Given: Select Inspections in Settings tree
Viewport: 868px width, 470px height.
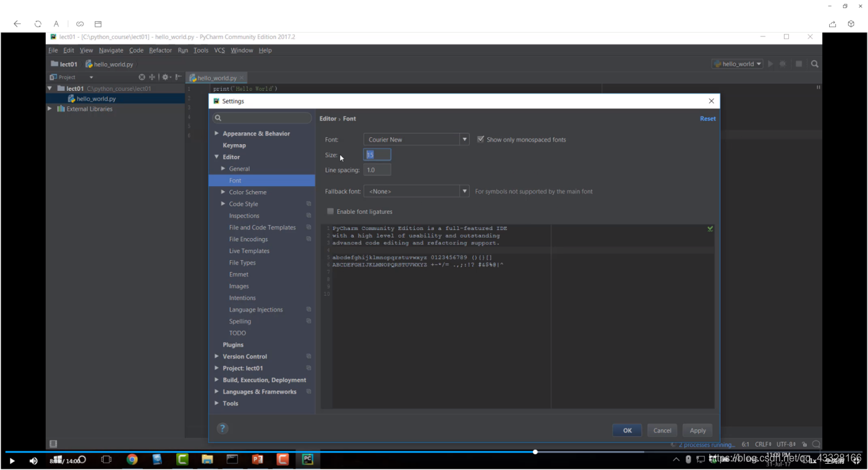Looking at the screenshot, I should pos(244,216).
